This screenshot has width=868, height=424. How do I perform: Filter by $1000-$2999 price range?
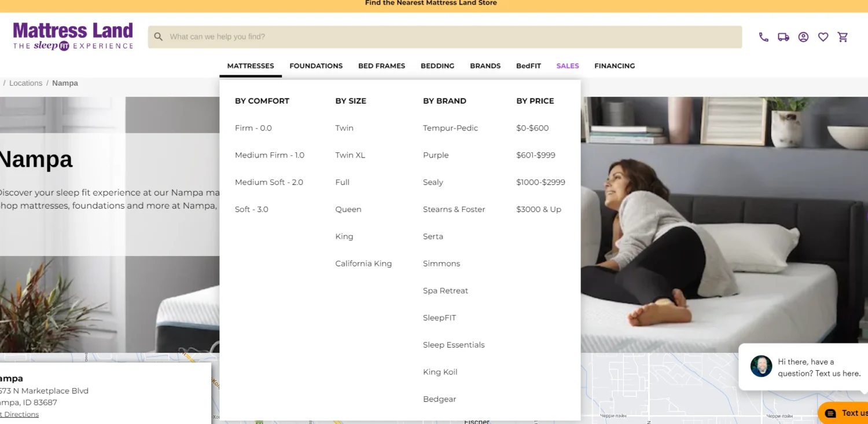tap(541, 182)
